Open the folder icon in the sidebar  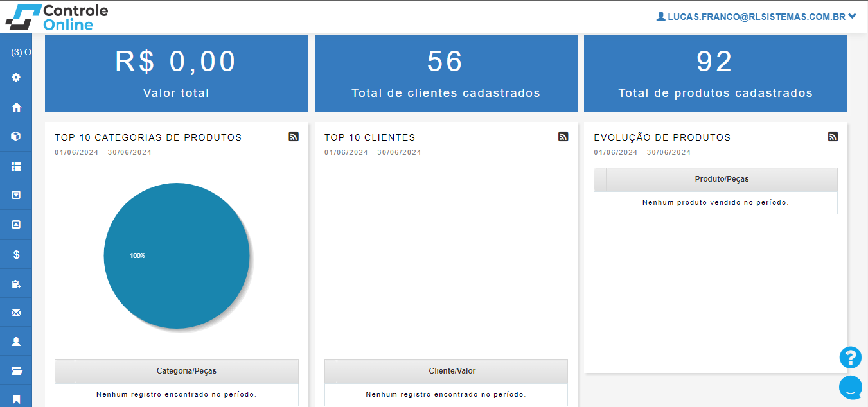pyautogui.click(x=16, y=370)
